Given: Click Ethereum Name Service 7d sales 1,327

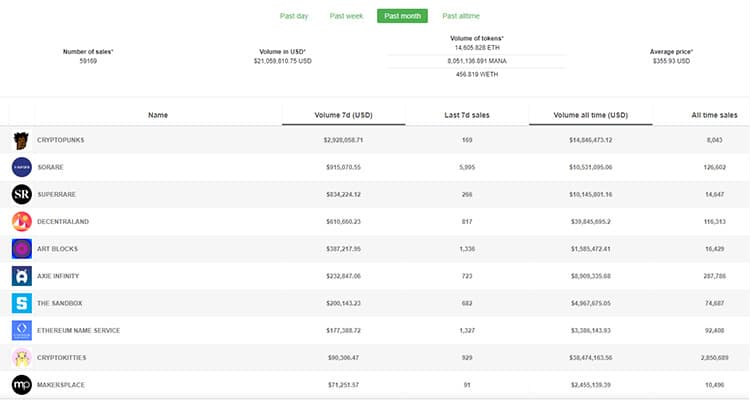Looking at the screenshot, I should click(467, 331).
